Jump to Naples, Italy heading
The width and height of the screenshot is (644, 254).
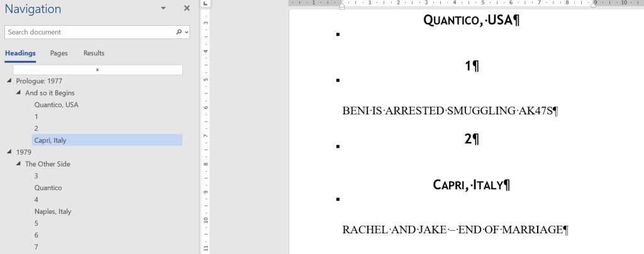click(x=53, y=211)
